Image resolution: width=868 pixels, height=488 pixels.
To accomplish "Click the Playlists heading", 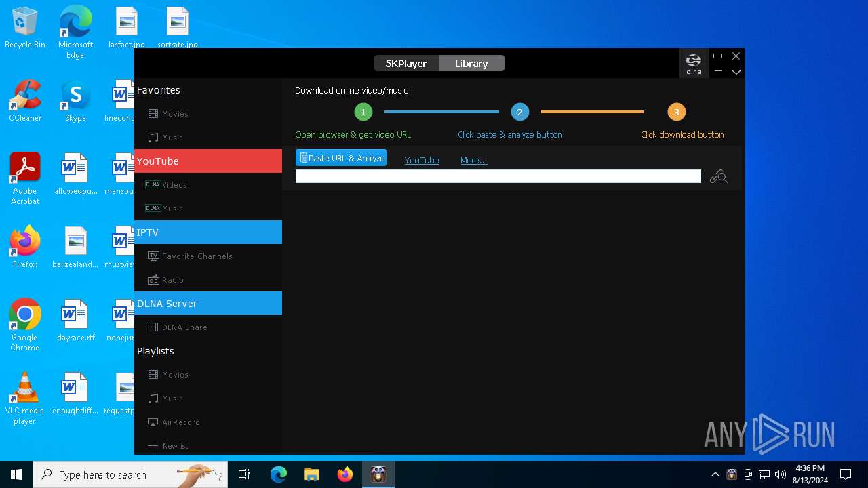I will pyautogui.click(x=155, y=351).
